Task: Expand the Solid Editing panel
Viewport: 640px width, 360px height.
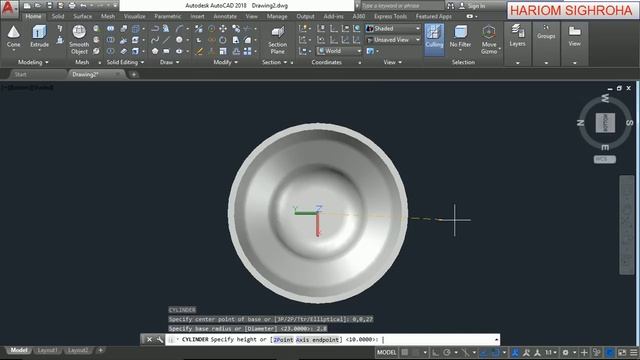Action: [x=125, y=62]
